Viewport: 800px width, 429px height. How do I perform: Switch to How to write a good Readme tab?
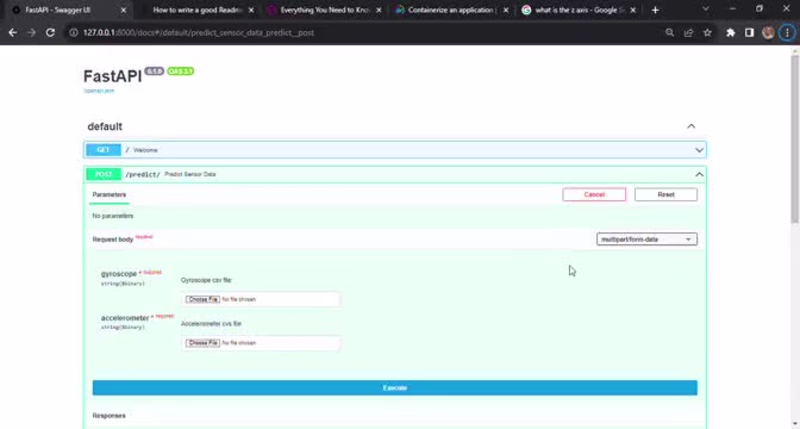point(196,10)
